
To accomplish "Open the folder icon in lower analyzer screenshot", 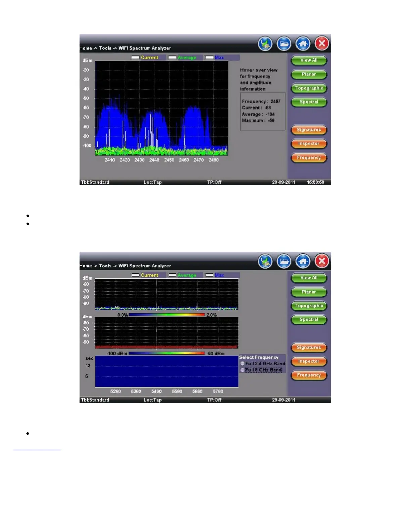I will tap(284, 261).
